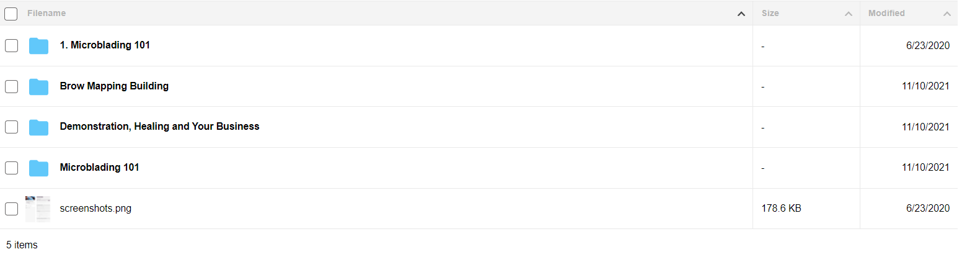
Task: Tick the checkbox for Demonstration, Healing and Your Business
Action: point(11,127)
